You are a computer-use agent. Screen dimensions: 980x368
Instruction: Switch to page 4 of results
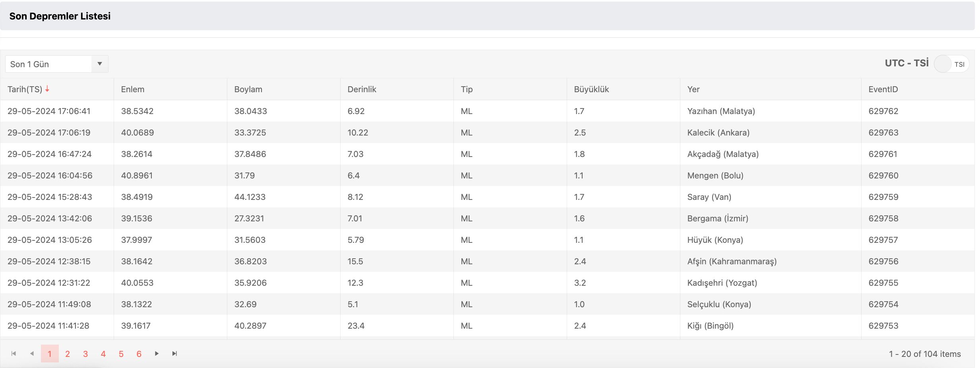pos(103,354)
